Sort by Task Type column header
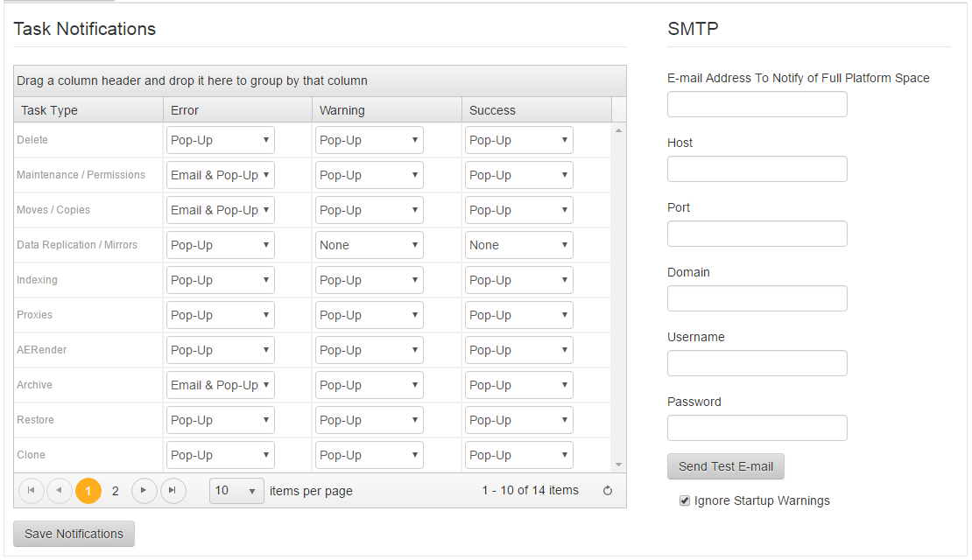 pos(88,110)
